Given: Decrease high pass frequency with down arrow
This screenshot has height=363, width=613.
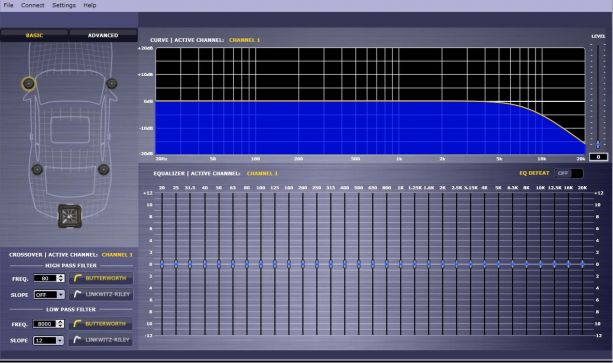Looking at the screenshot, I should [61, 280].
